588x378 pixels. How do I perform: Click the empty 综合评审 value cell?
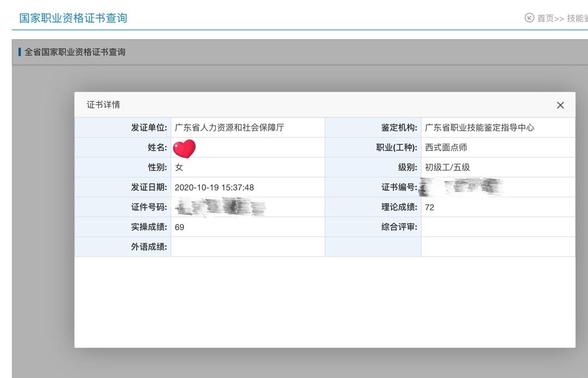pos(498,227)
